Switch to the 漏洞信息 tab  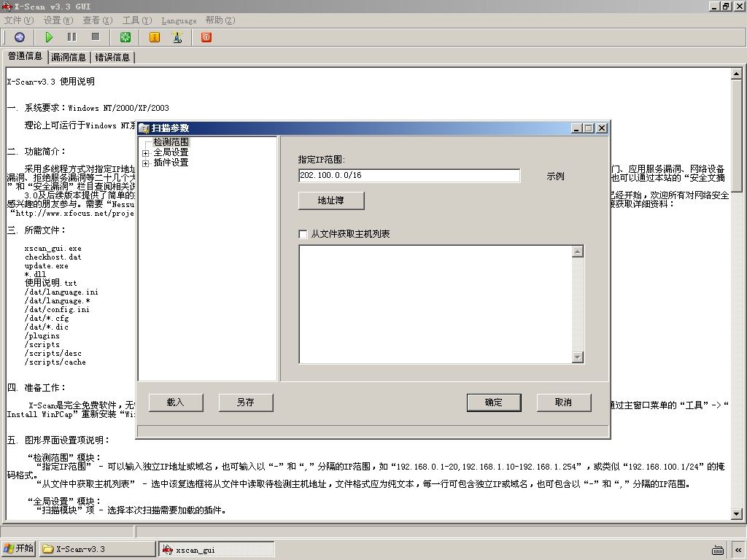tap(69, 57)
